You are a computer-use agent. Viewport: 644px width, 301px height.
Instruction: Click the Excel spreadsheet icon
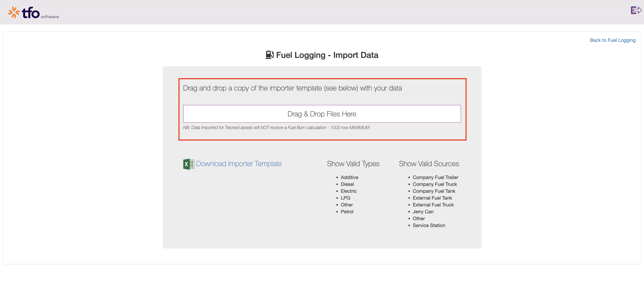point(188,164)
